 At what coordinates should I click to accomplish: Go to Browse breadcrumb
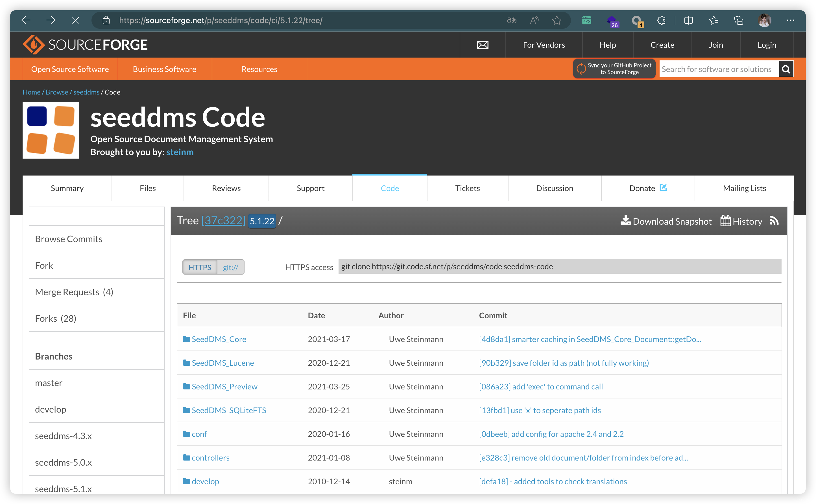(57, 92)
